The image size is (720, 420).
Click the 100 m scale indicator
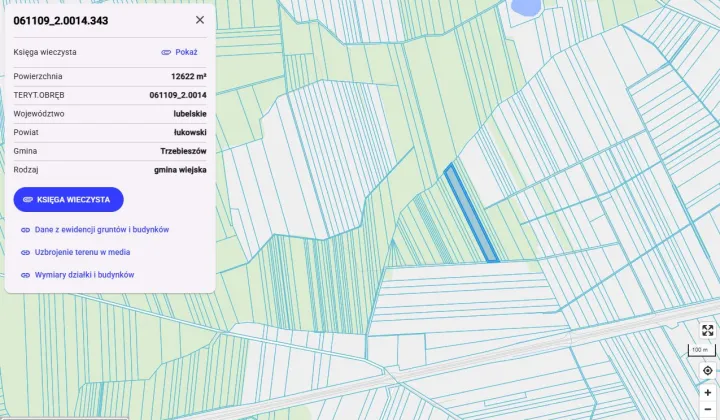pos(700,350)
